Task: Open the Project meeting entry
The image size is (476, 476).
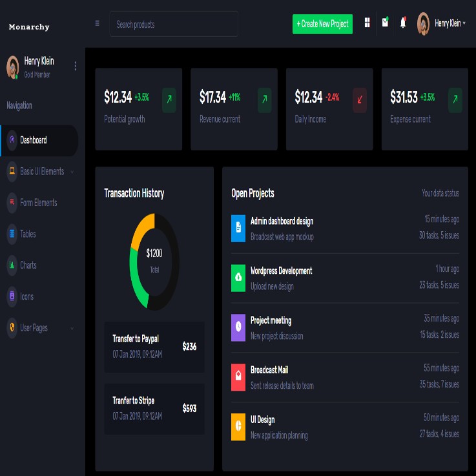Action: pyautogui.click(x=271, y=320)
